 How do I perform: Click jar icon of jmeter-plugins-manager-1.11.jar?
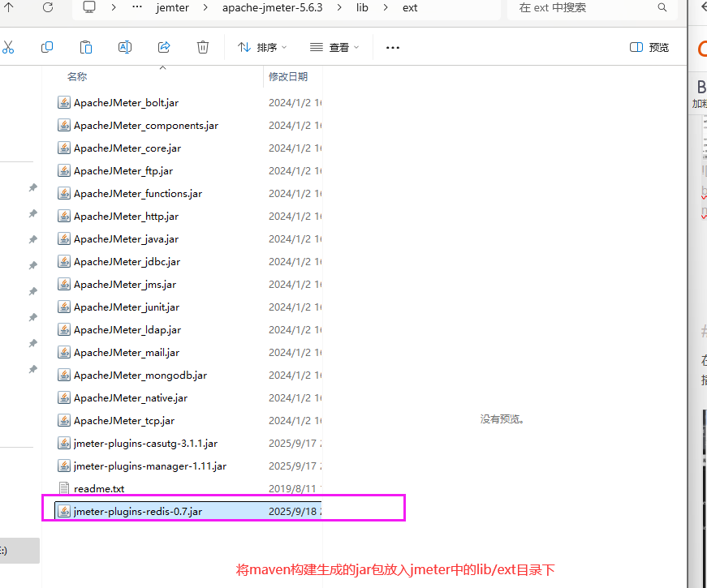click(x=64, y=466)
